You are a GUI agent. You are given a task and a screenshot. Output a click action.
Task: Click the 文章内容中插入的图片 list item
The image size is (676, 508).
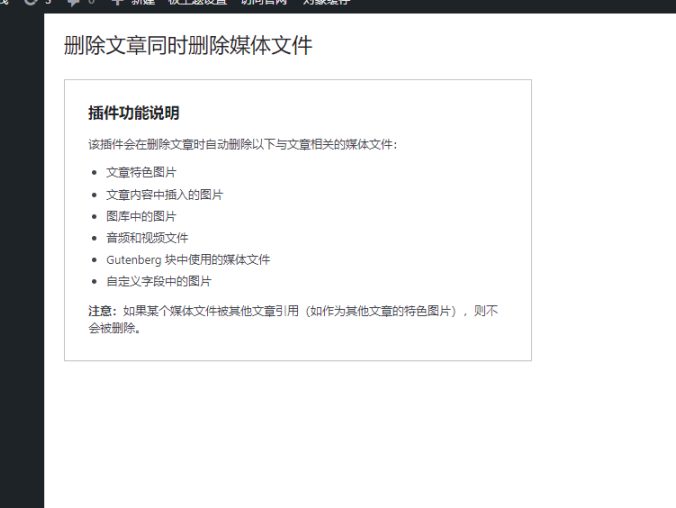click(x=164, y=194)
